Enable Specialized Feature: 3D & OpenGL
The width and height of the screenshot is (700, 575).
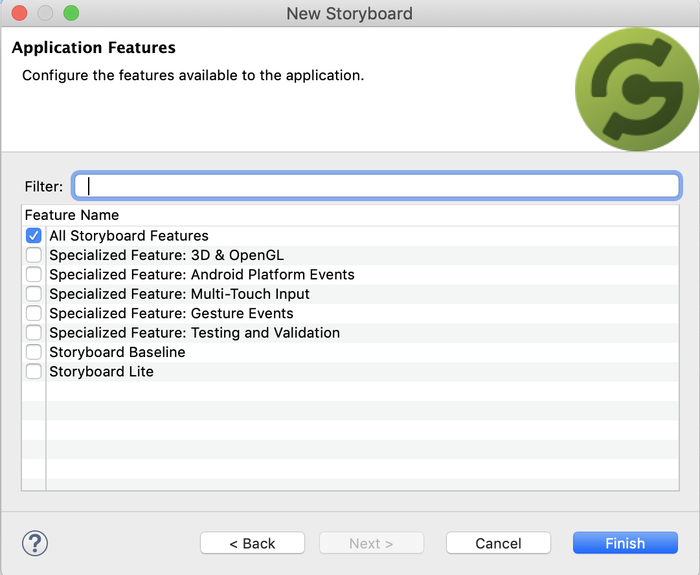pyautogui.click(x=33, y=255)
